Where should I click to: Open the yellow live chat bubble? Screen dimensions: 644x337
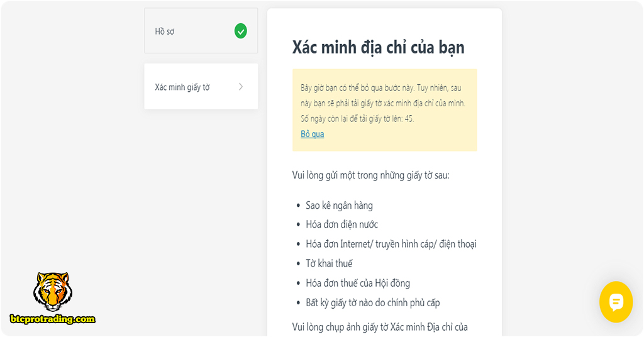[616, 302]
